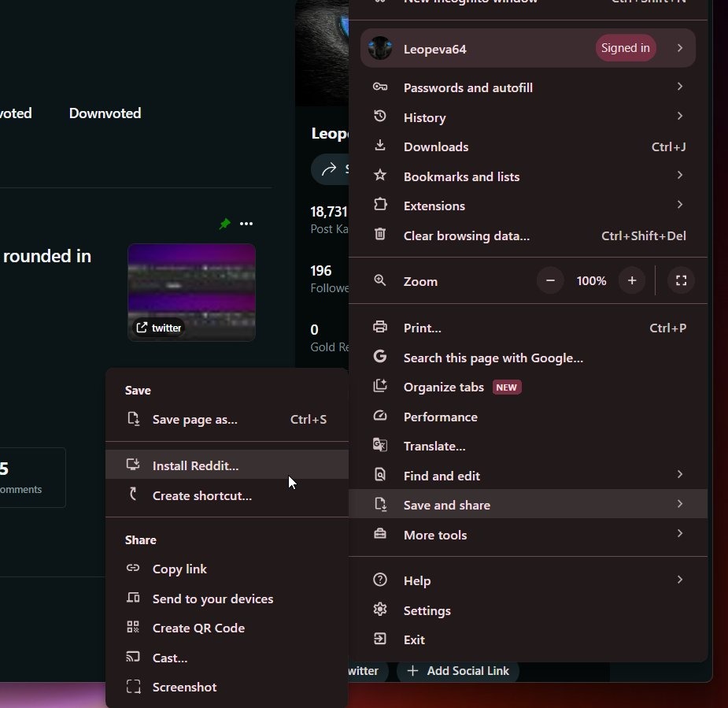Click the Passwords and autofill key icon
Image resolution: width=728 pixels, height=708 pixels.
tap(380, 87)
